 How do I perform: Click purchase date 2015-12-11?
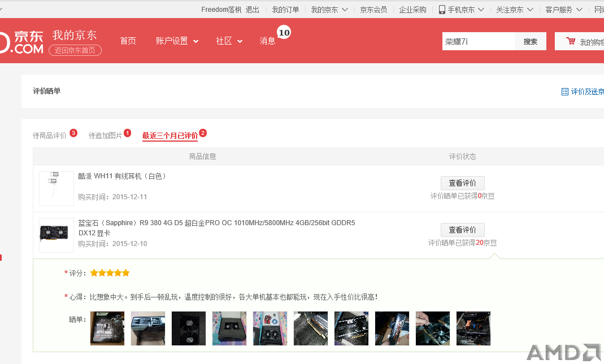tap(129, 196)
